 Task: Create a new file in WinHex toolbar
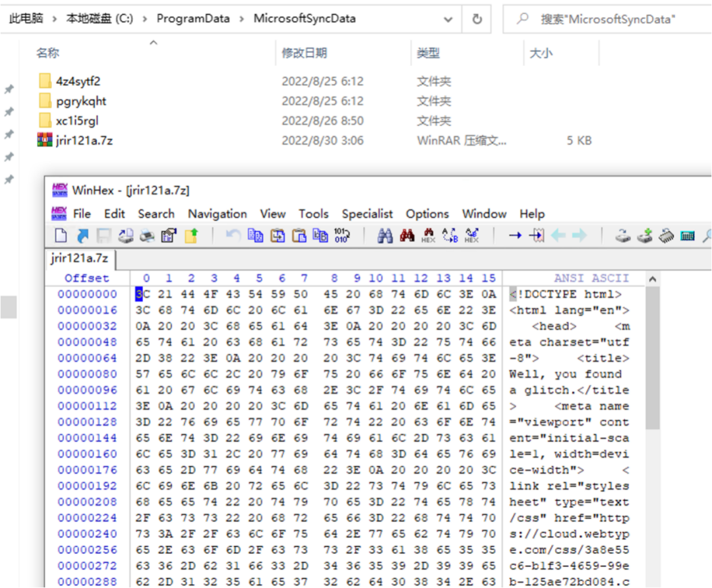[61, 235]
